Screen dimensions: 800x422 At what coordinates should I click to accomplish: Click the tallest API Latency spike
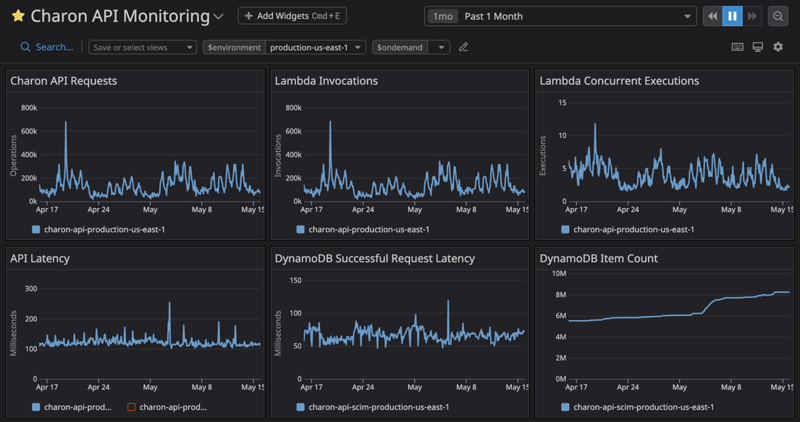[x=169, y=305]
